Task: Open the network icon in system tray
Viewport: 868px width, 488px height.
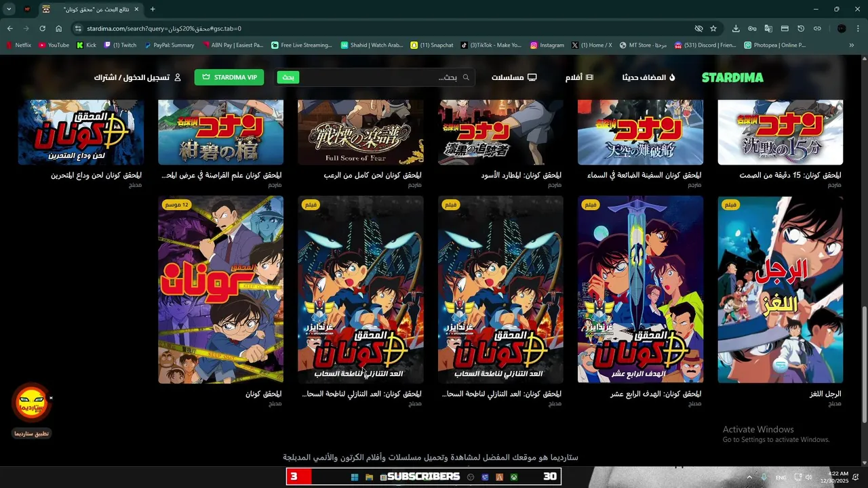Action: tap(798, 477)
